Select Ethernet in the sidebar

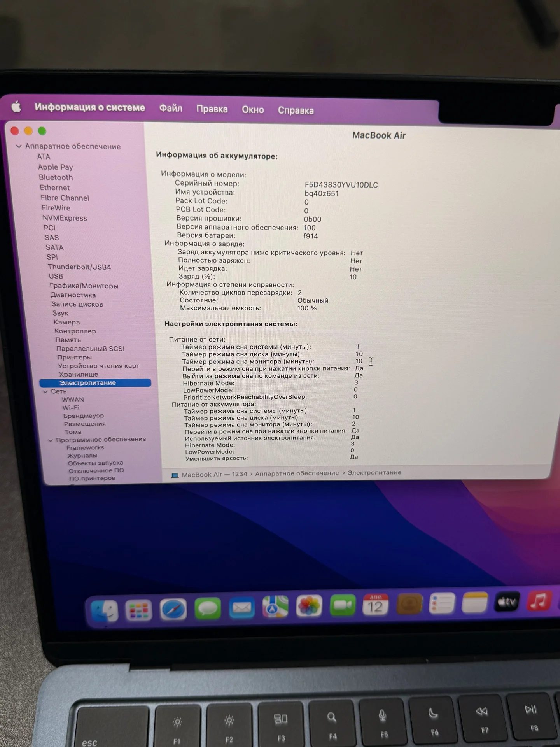tap(55, 188)
